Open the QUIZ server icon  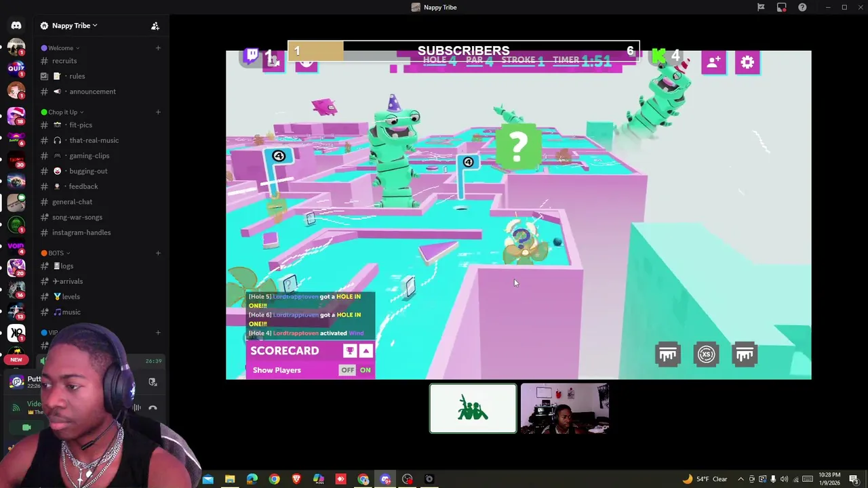tap(16, 68)
